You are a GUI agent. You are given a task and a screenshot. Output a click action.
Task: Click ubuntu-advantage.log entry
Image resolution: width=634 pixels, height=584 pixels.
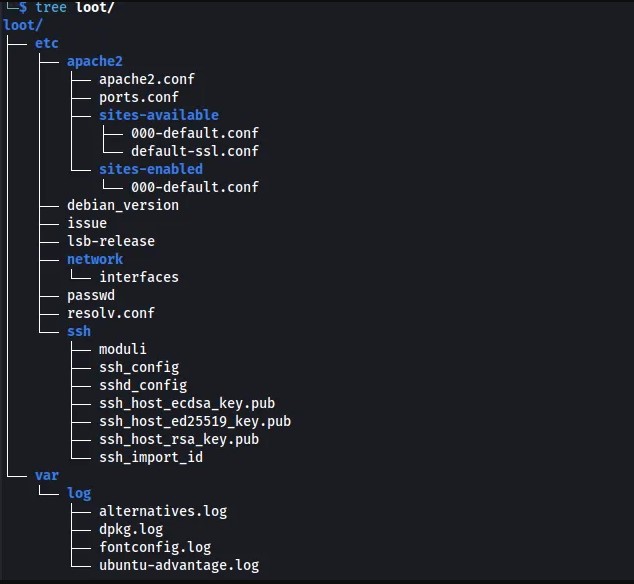pyautogui.click(x=179, y=566)
